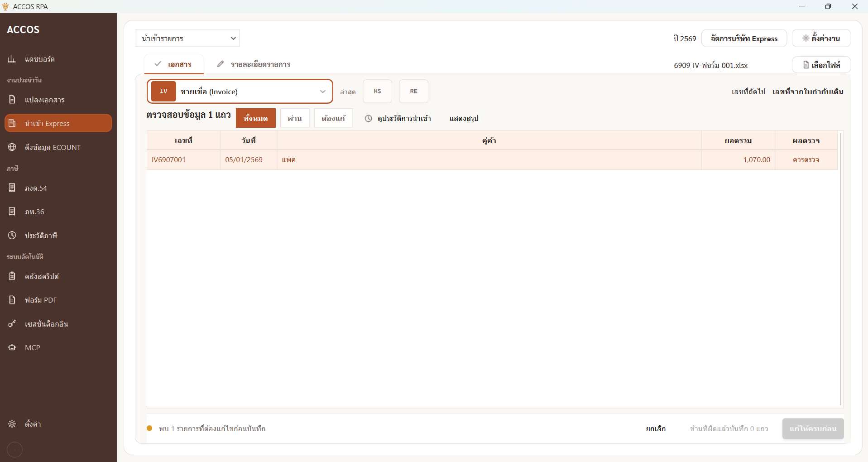Screen dimensions: 868x462
Task: Click the clock icon beside ดูประวัติการนำเข้า
Action: pyautogui.click(x=369, y=118)
